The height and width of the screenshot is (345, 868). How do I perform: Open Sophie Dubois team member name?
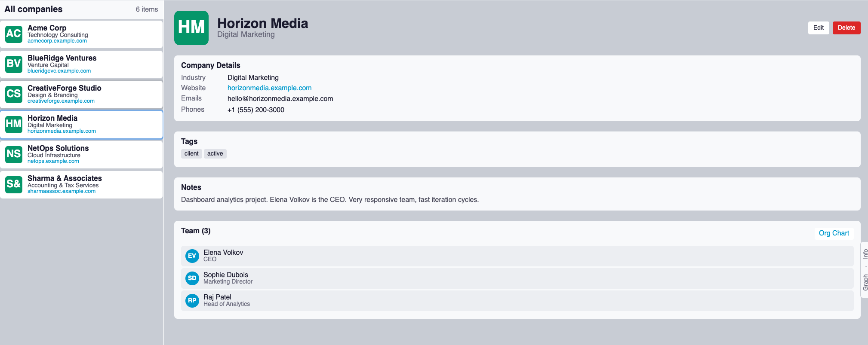pyautogui.click(x=226, y=275)
